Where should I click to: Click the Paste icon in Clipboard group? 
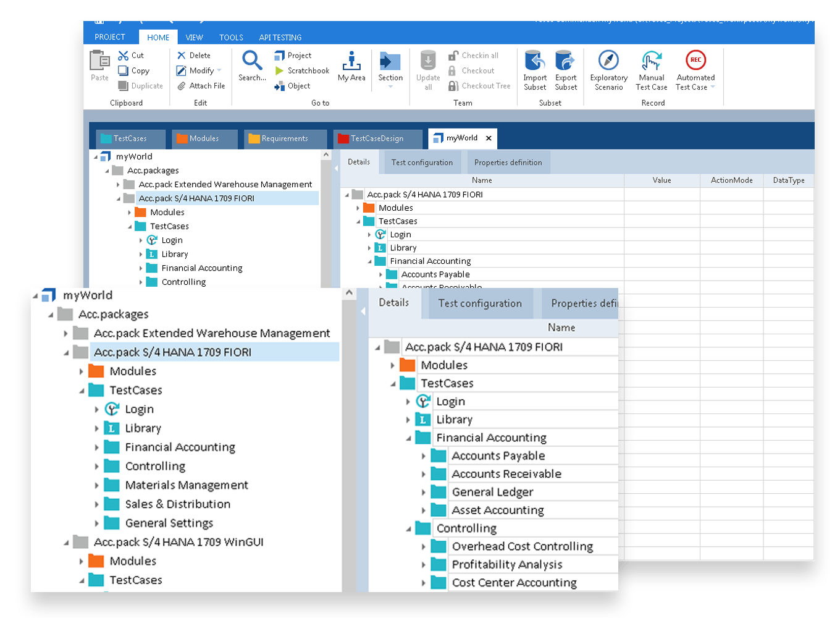[x=99, y=61]
